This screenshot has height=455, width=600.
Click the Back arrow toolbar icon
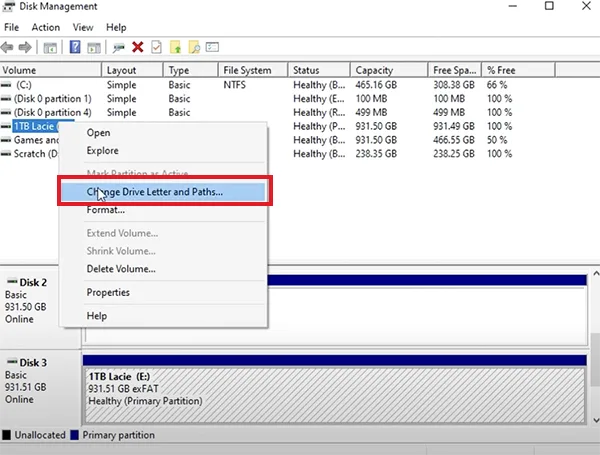pos(7,47)
